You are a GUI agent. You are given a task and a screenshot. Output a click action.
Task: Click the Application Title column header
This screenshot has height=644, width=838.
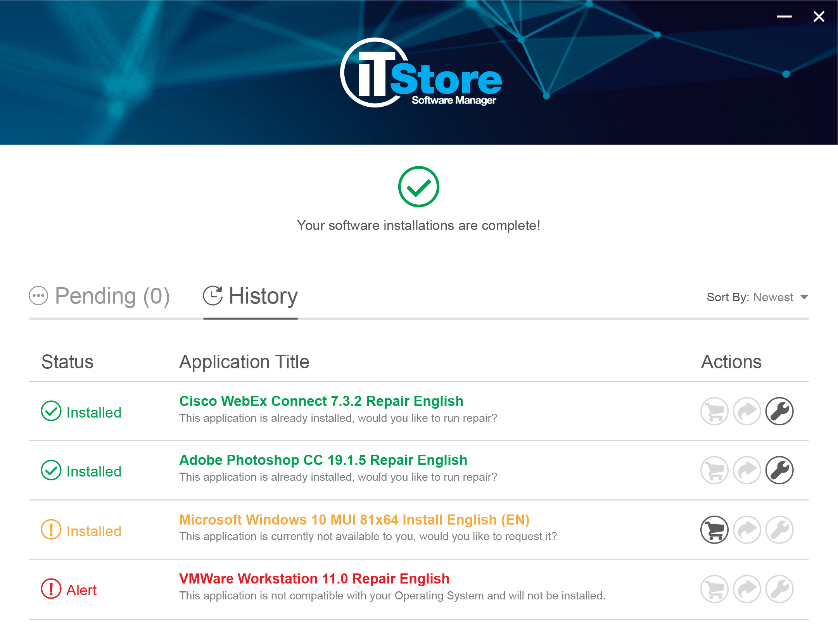click(244, 362)
